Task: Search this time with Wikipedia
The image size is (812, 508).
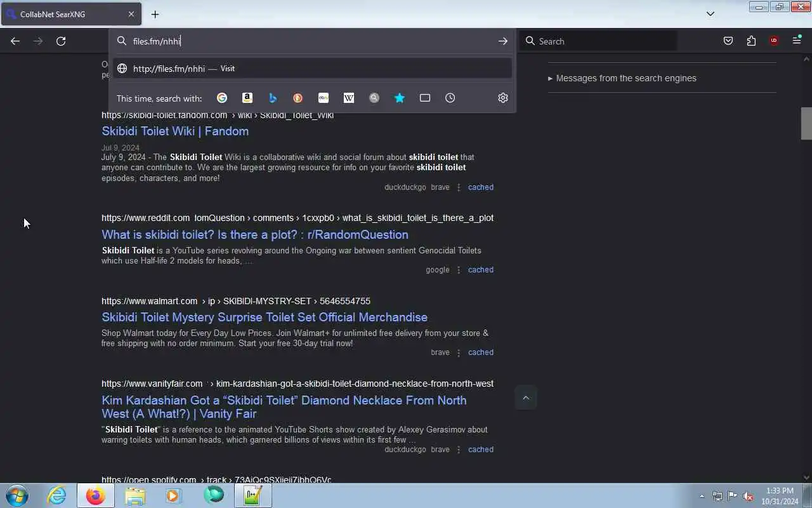Action: (x=349, y=98)
